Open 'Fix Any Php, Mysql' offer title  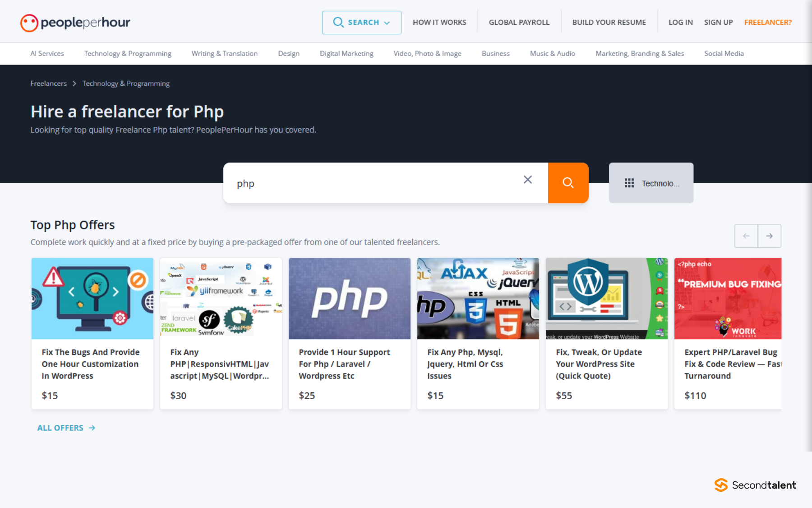pos(465,364)
